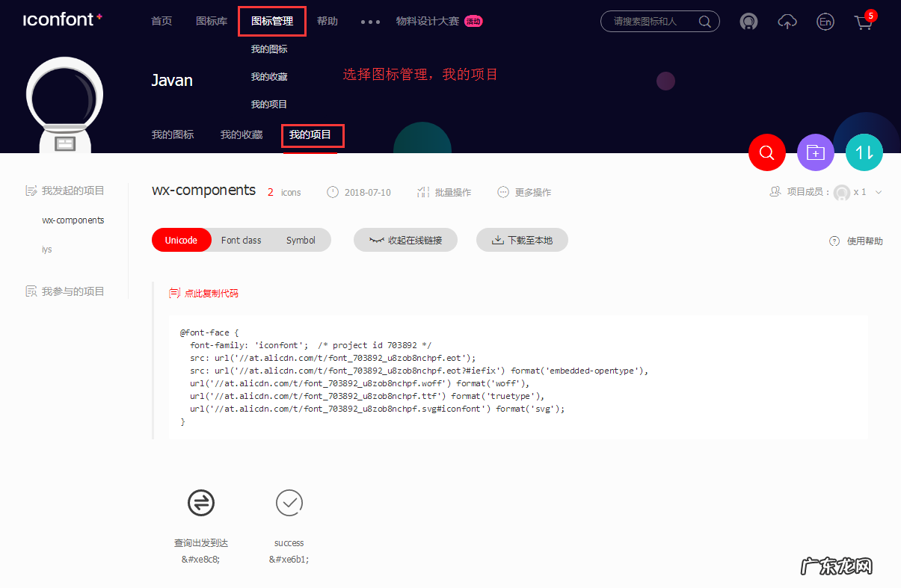
Task: Switch to the 我的收藏 tab
Action: tap(241, 134)
